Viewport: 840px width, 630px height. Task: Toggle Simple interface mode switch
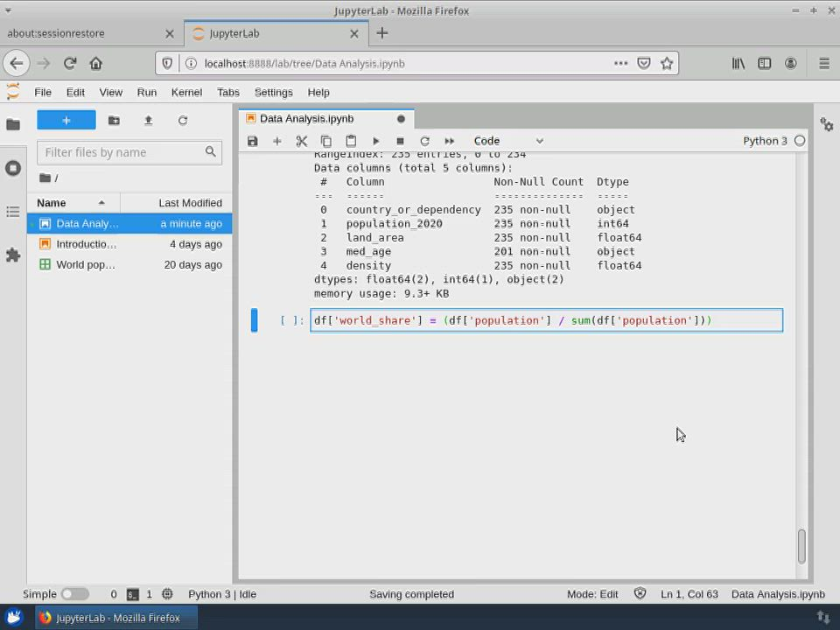point(74,594)
